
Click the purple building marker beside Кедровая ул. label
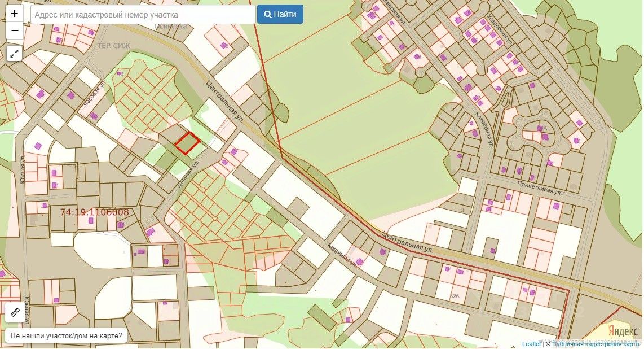tap(359, 261)
